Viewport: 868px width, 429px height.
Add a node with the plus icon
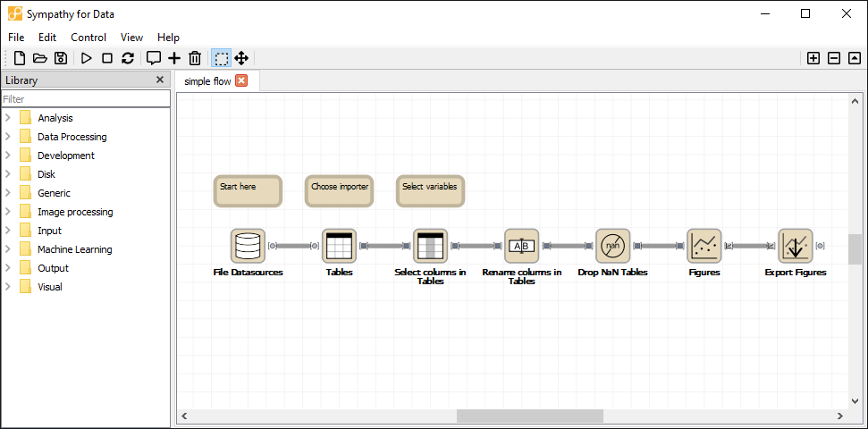click(x=174, y=58)
